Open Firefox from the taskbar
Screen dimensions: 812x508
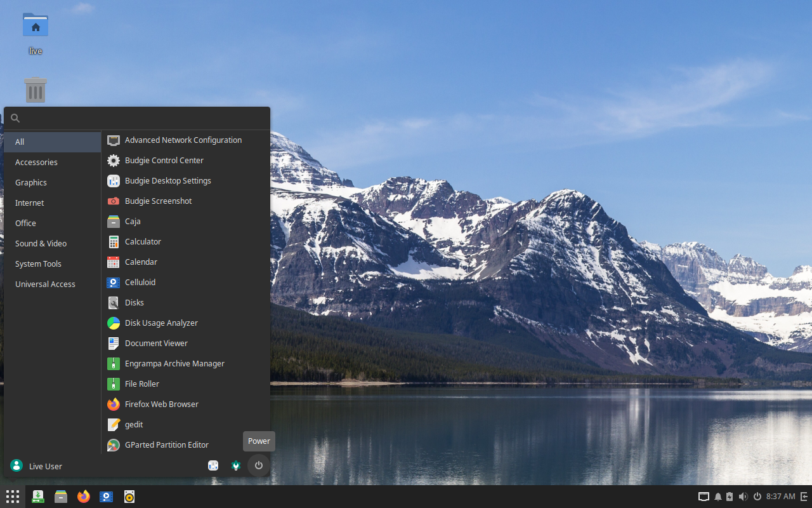click(84, 497)
